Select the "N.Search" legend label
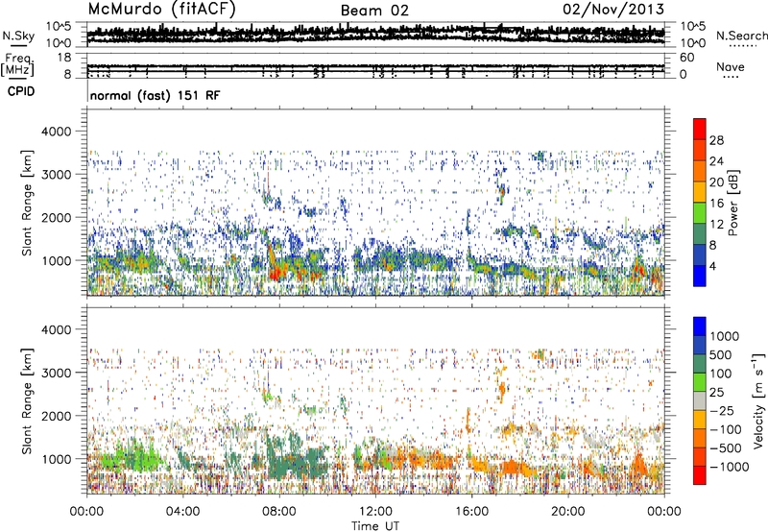Screen dimensions: 768x532 (741, 36)
